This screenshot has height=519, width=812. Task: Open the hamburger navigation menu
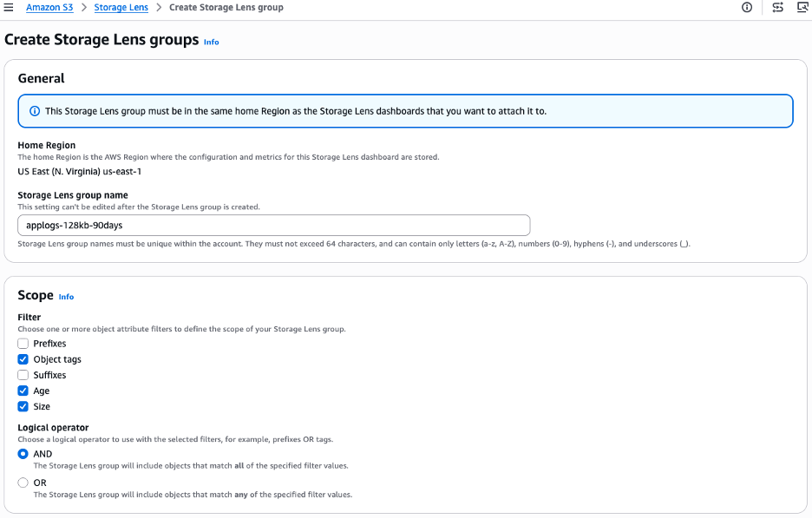tap(9, 7)
